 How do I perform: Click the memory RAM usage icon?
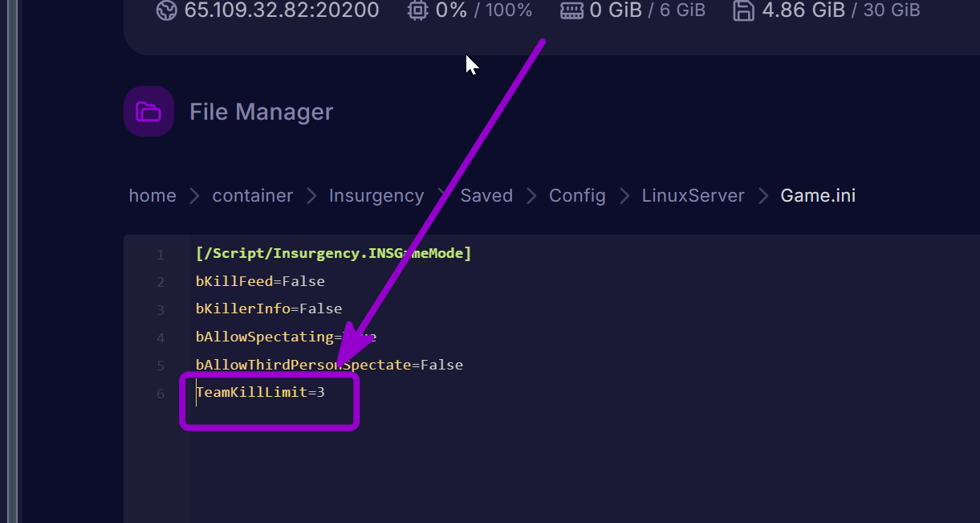click(571, 10)
